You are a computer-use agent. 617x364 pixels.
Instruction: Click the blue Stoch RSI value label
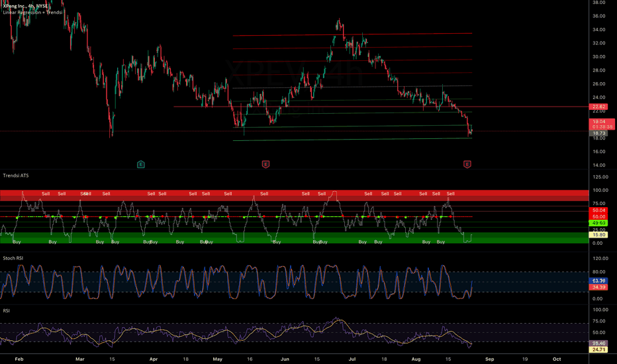(598, 281)
